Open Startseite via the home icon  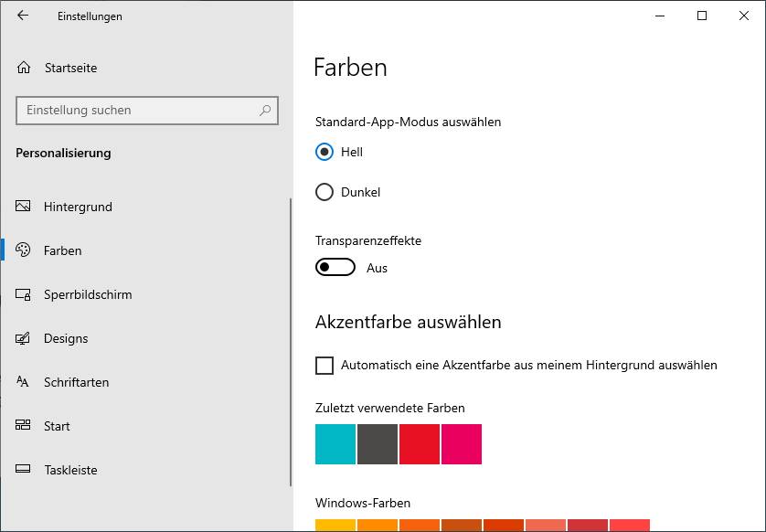click(x=24, y=68)
